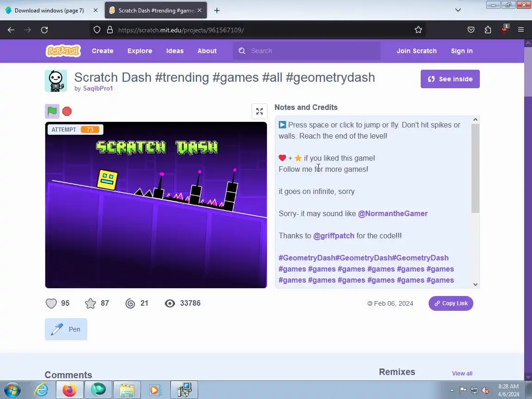Open the @griffpatch profile link

[333, 236]
